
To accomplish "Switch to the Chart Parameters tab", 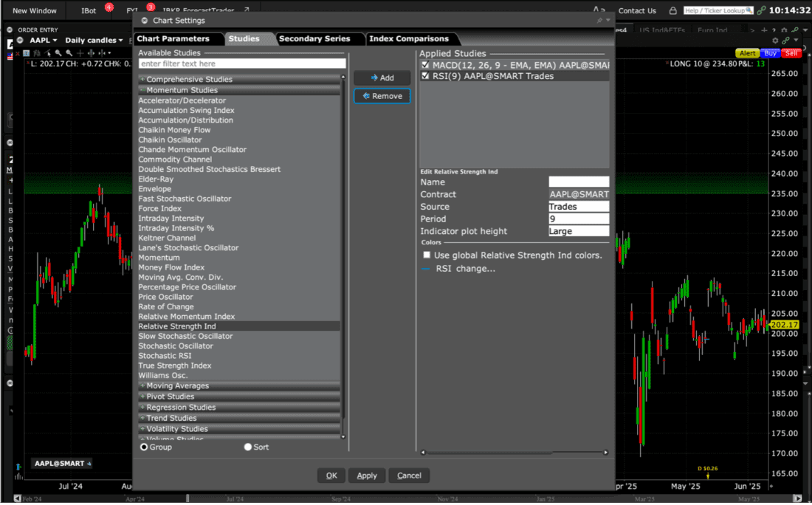I will pyautogui.click(x=173, y=38).
